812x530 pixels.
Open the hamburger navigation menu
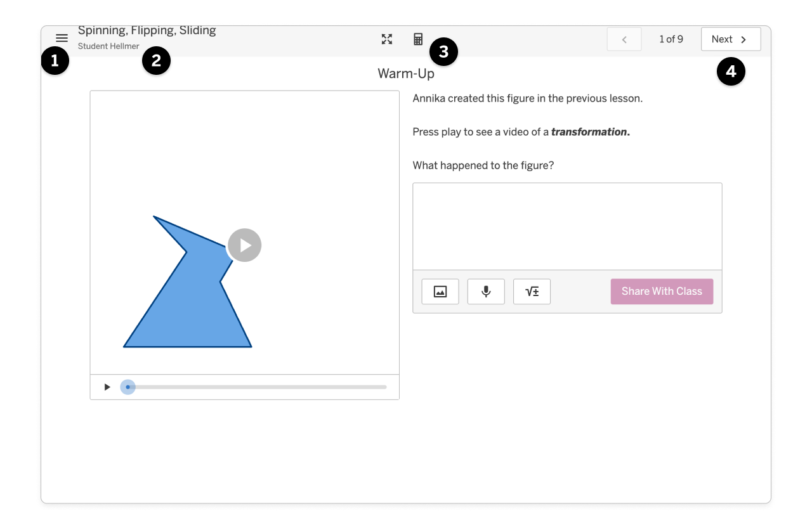[x=62, y=38]
